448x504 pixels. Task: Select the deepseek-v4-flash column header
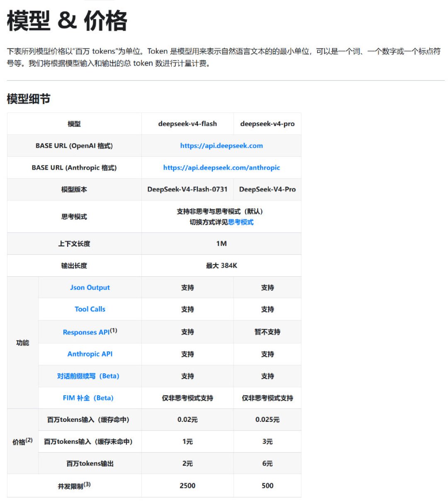187,124
